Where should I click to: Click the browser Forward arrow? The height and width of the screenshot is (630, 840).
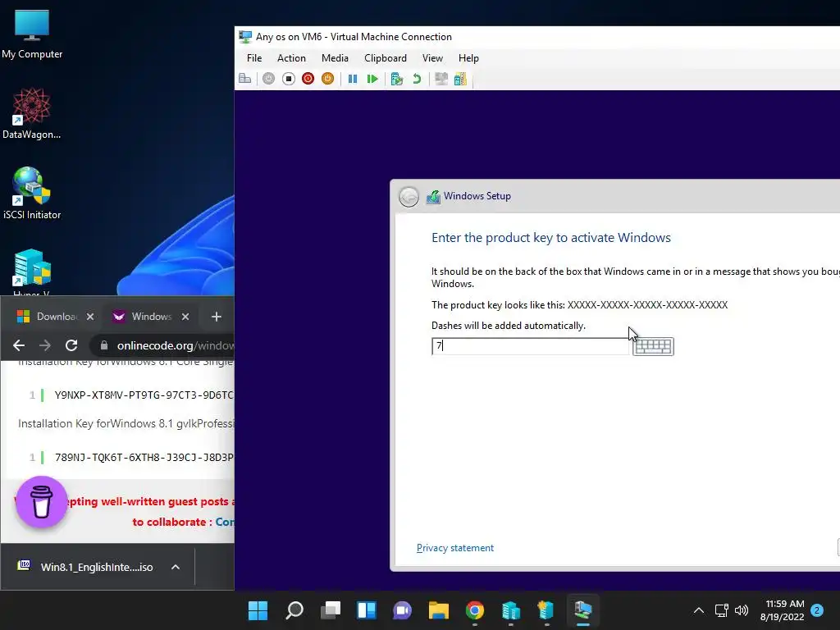tap(45, 345)
